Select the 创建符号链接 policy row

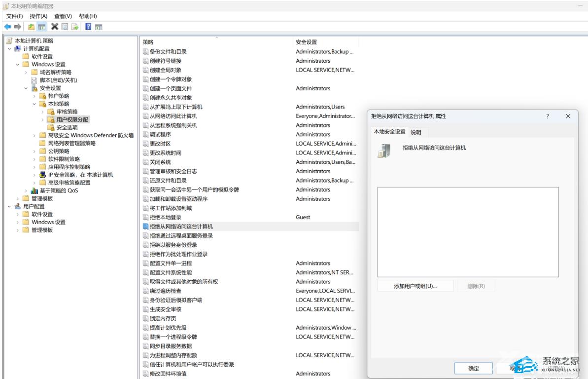[x=250, y=61]
